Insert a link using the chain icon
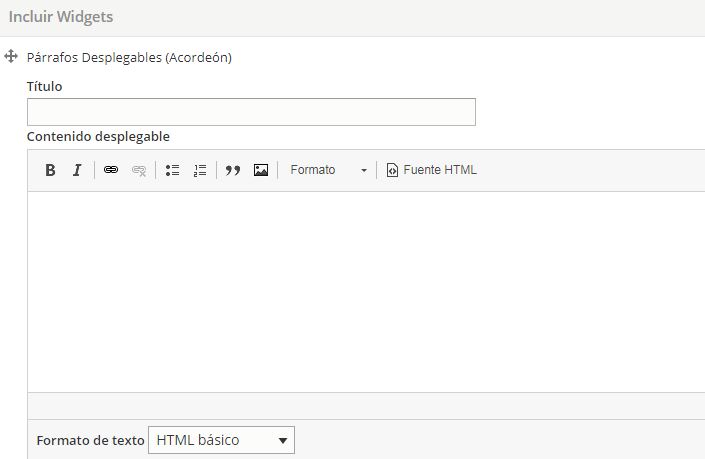This screenshot has width=705, height=459. (x=111, y=170)
